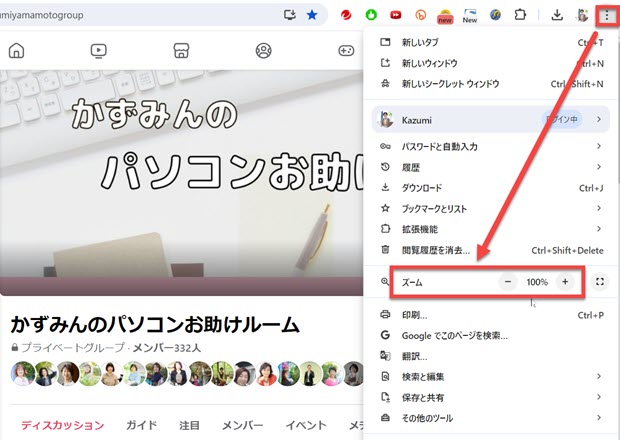Click the bookmark star icon in address bar
Viewport: 620px width, 440px height.
(312, 15)
